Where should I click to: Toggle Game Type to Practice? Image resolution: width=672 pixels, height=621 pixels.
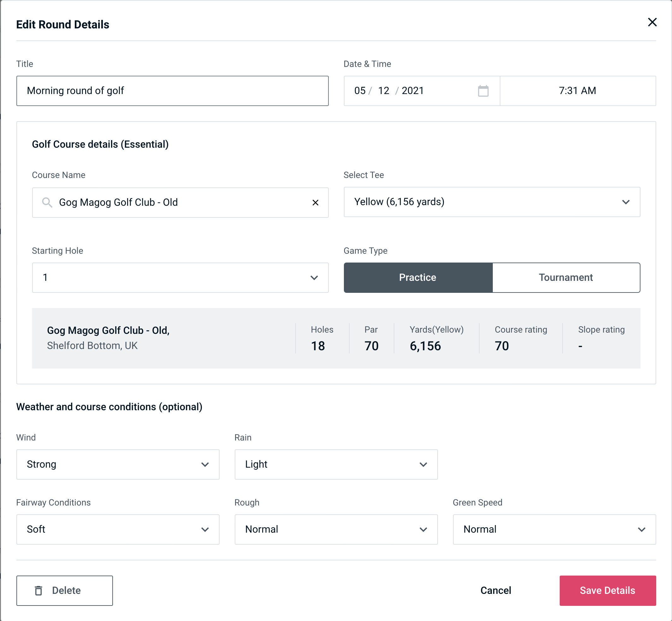coord(418,277)
